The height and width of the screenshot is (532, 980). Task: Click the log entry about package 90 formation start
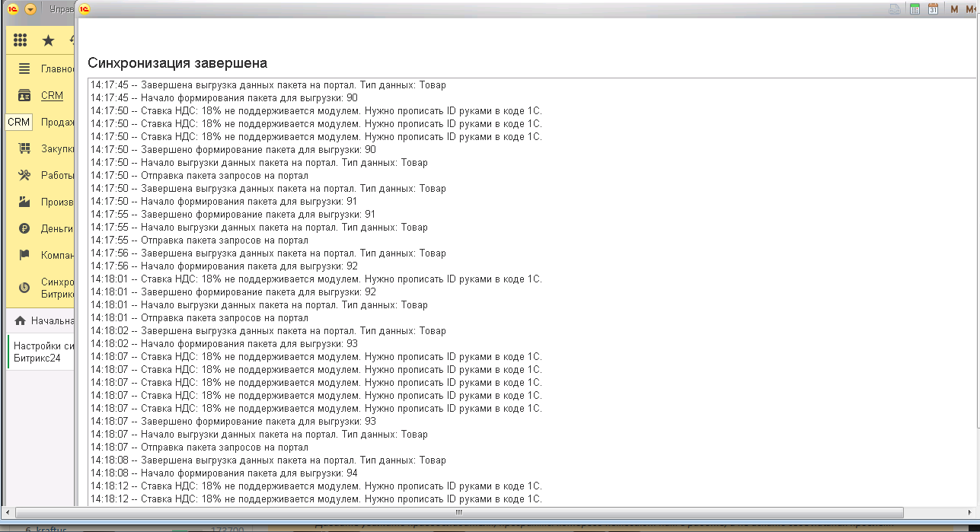pyautogui.click(x=224, y=98)
